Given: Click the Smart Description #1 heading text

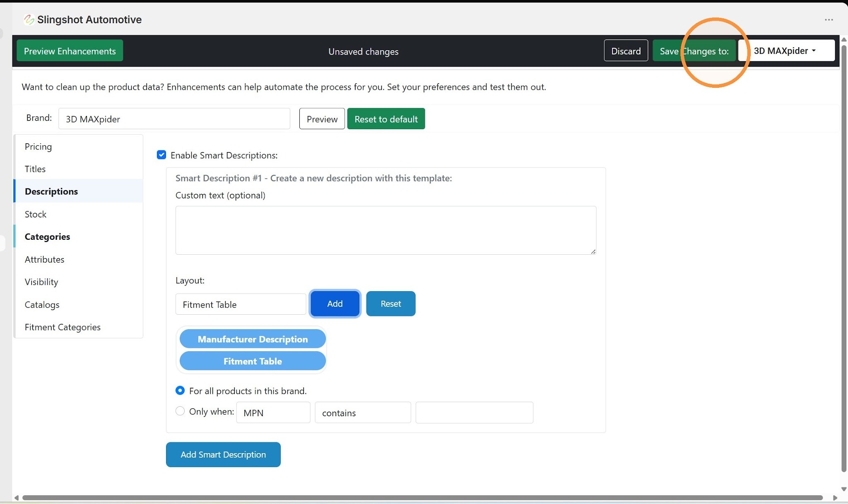Looking at the screenshot, I should coord(313,178).
